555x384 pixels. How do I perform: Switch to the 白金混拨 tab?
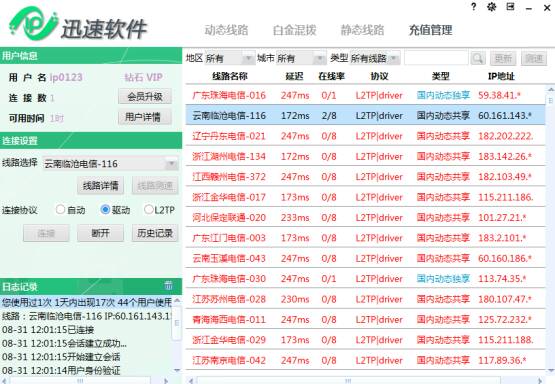point(294,30)
